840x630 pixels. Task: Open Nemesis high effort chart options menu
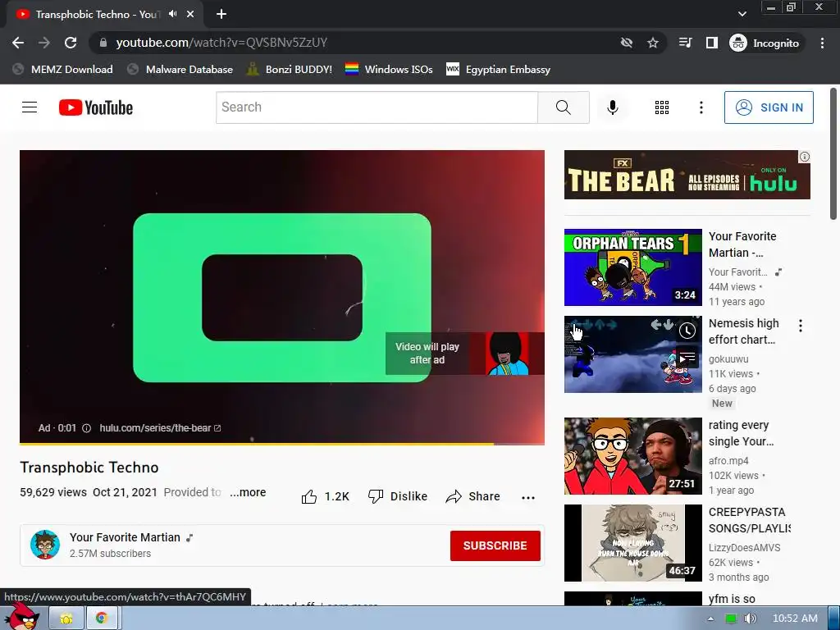pos(801,326)
